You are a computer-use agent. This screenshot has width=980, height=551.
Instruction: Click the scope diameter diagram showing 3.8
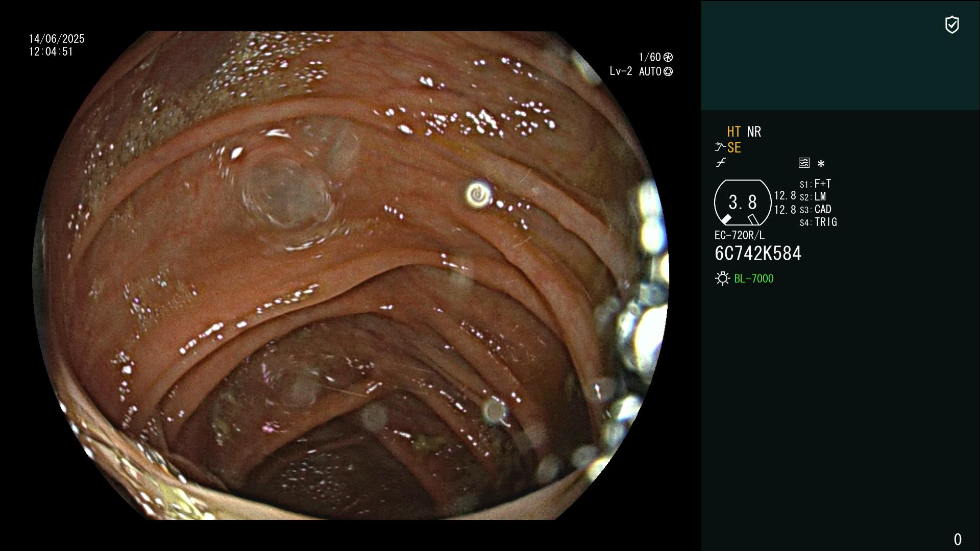pos(742,203)
